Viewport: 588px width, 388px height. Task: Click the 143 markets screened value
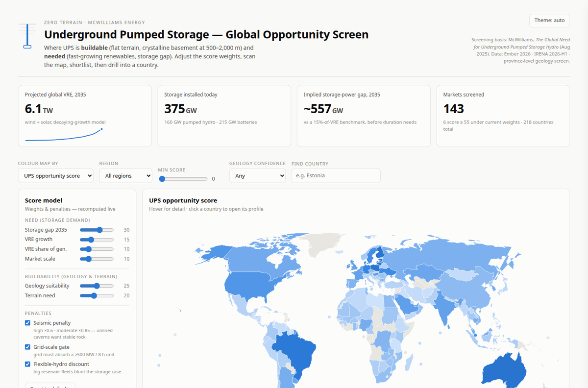coord(454,109)
